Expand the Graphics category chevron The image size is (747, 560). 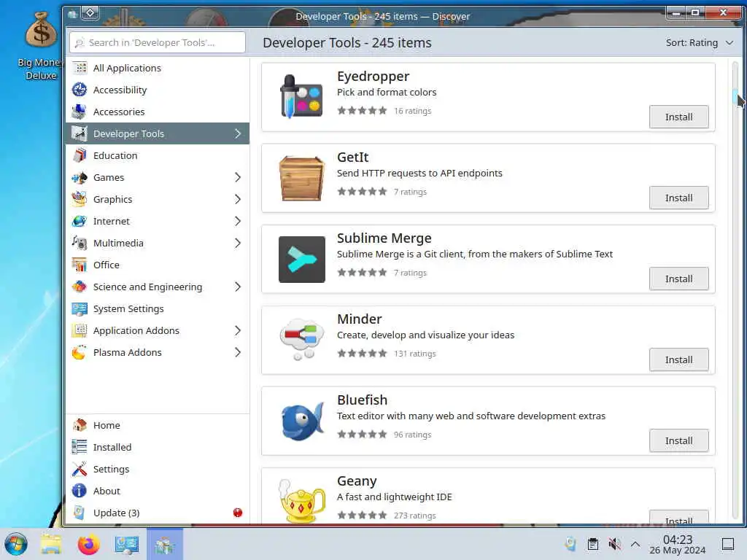coord(238,200)
